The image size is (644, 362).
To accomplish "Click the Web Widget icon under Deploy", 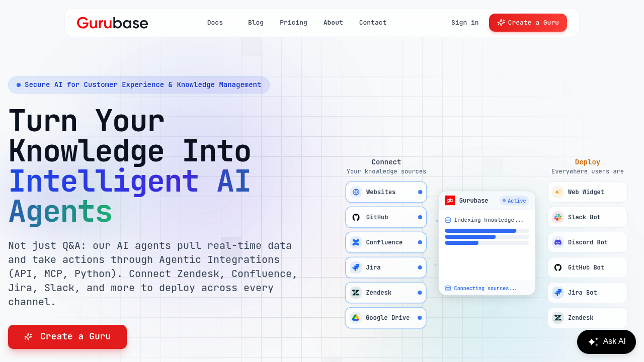I will 557,192.
